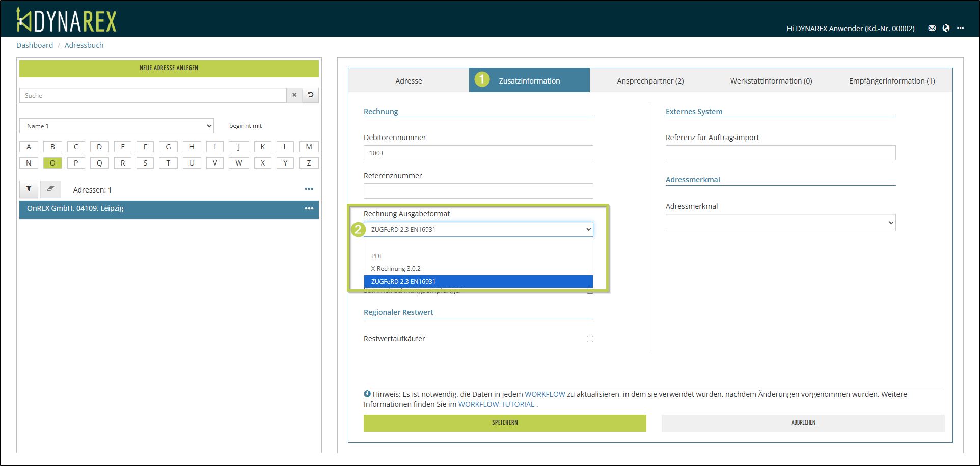Open the Name 1 search field dropdown
Image resolution: width=980 pixels, height=466 pixels.
[117, 126]
